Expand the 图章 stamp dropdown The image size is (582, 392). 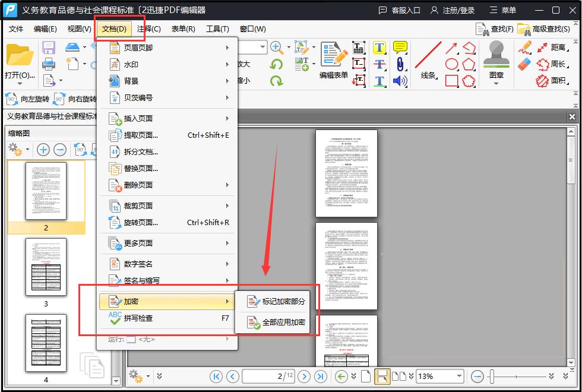496,83
